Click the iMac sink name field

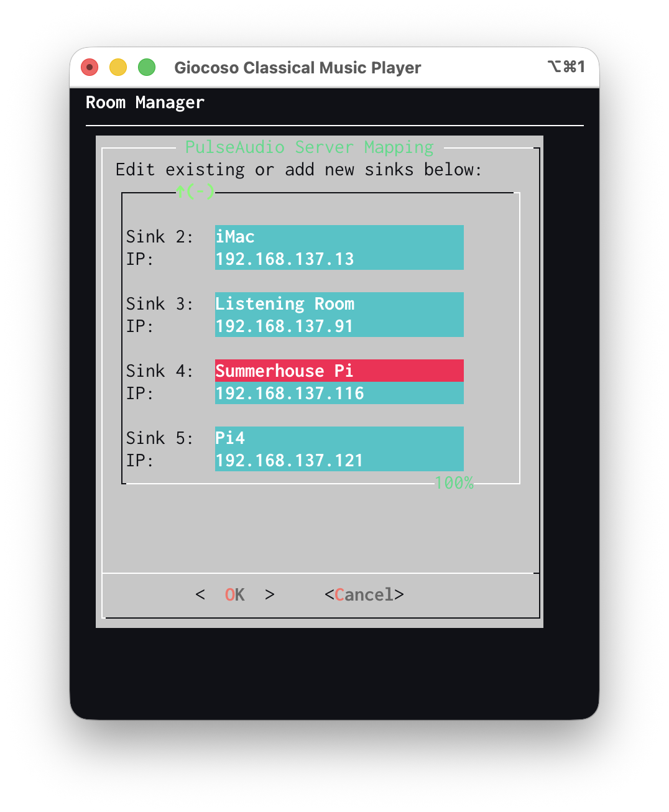[x=339, y=236]
